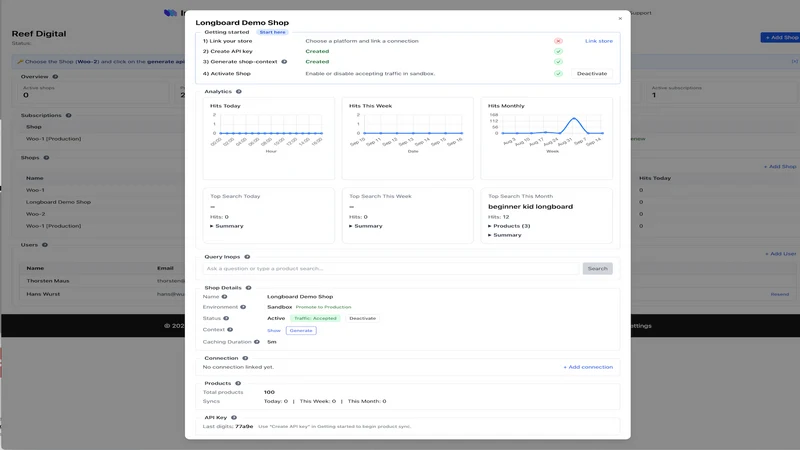Screen dimensions: 800x450
Task: Click the Caching Duration value 5m
Action: (271, 342)
